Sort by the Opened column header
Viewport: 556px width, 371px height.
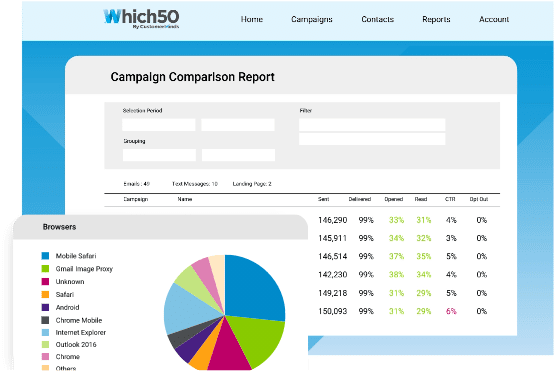tap(394, 199)
